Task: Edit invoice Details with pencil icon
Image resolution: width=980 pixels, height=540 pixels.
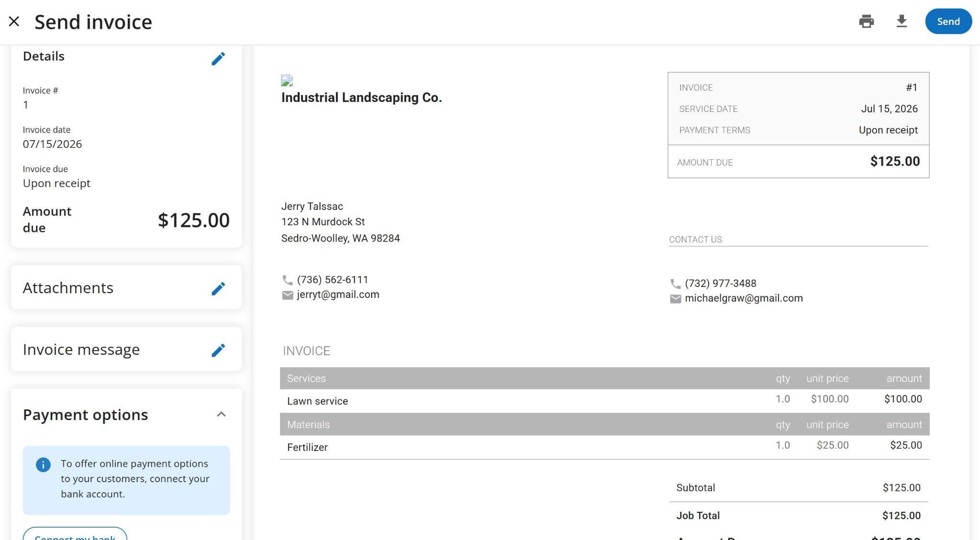Action: pos(218,58)
